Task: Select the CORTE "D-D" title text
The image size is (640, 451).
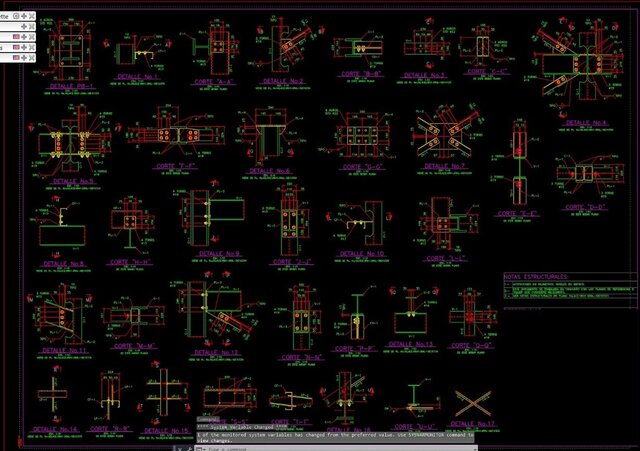Action: (x=586, y=207)
